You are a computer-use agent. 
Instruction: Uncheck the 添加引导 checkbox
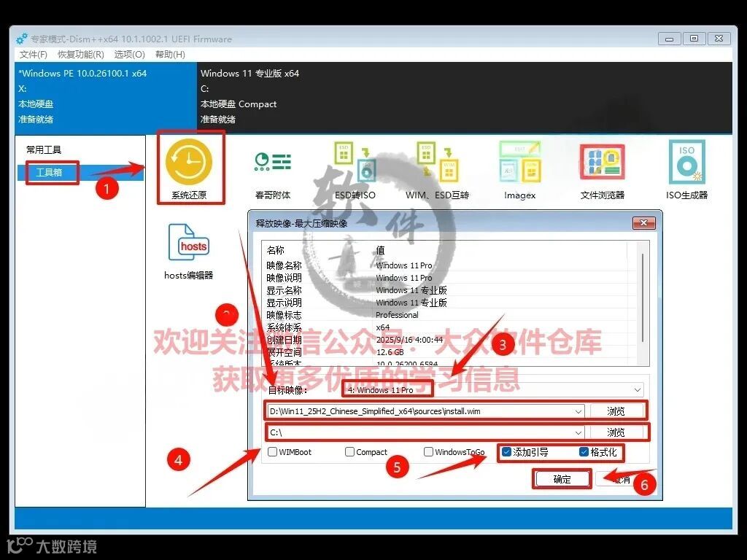point(507,452)
